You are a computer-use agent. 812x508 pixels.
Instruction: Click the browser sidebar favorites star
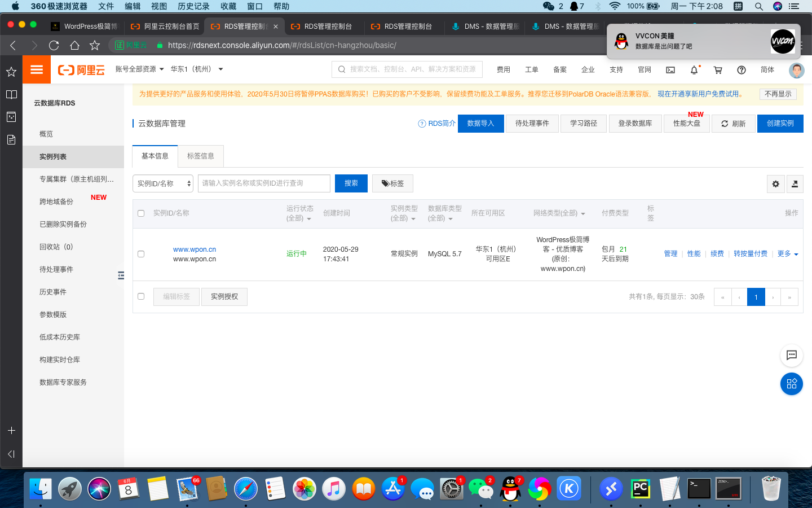coord(11,72)
